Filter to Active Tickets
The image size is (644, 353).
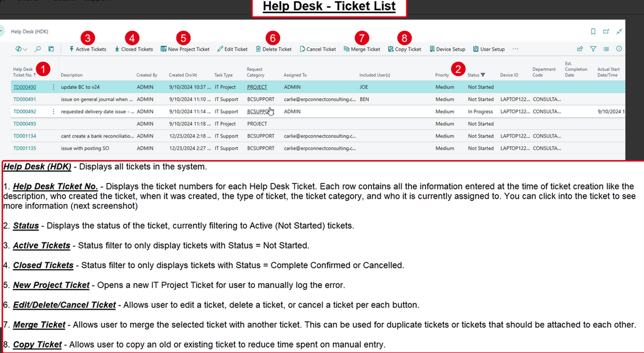tap(88, 49)
